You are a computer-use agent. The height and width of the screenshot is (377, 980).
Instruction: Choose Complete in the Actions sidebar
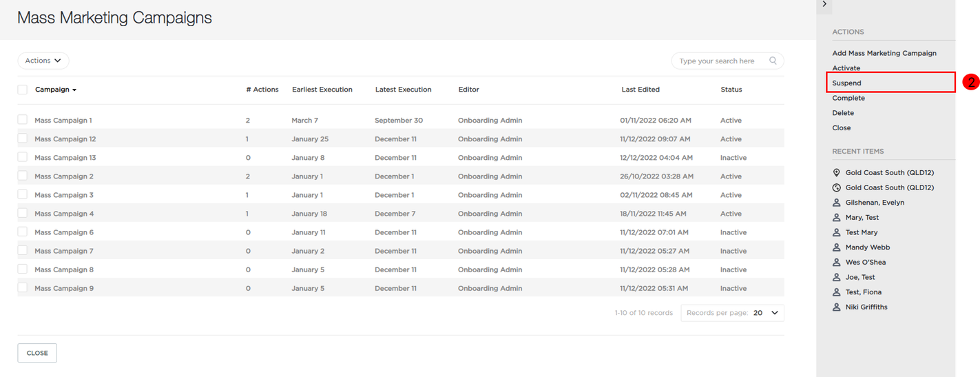(x=848, y=98)
